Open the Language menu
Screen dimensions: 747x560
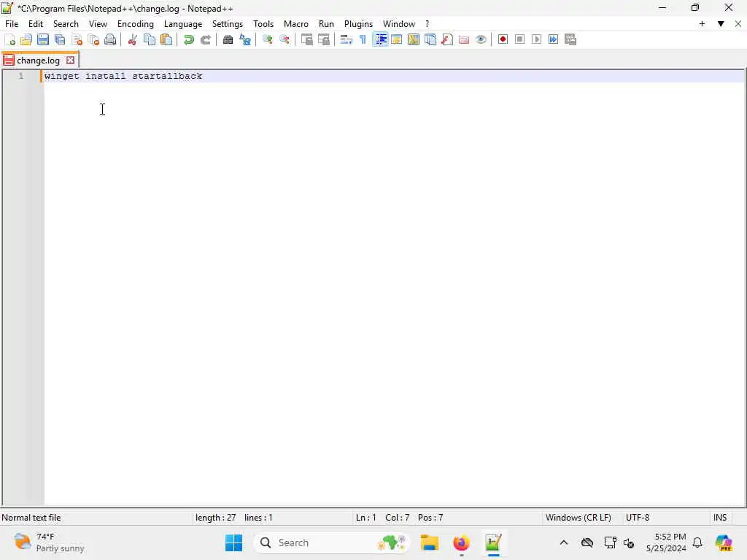(183, 24)
